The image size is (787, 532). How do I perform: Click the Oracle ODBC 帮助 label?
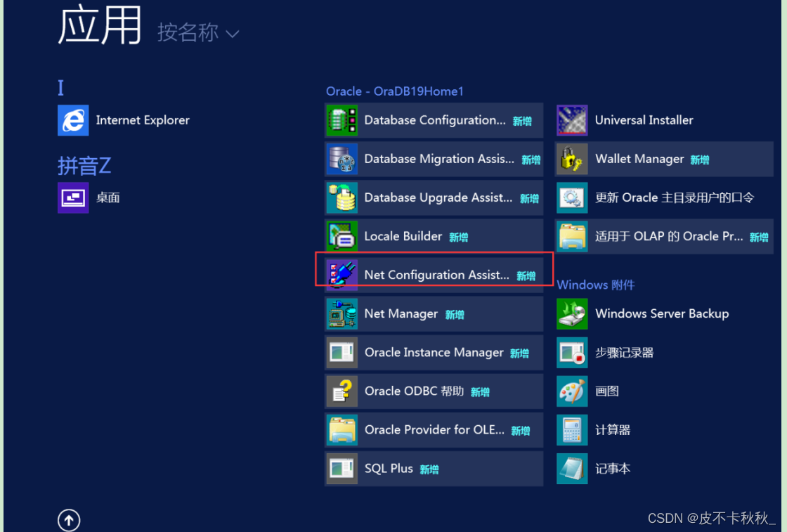[414, 391]
